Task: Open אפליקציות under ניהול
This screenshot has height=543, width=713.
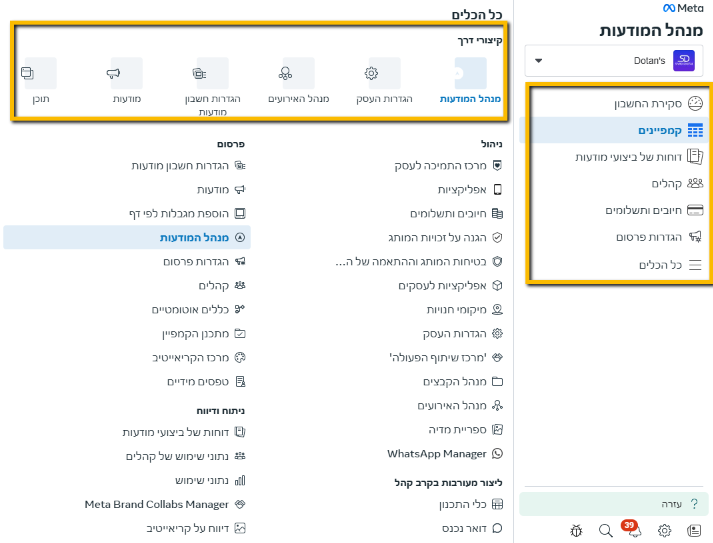Action: (x=470, y=190)
